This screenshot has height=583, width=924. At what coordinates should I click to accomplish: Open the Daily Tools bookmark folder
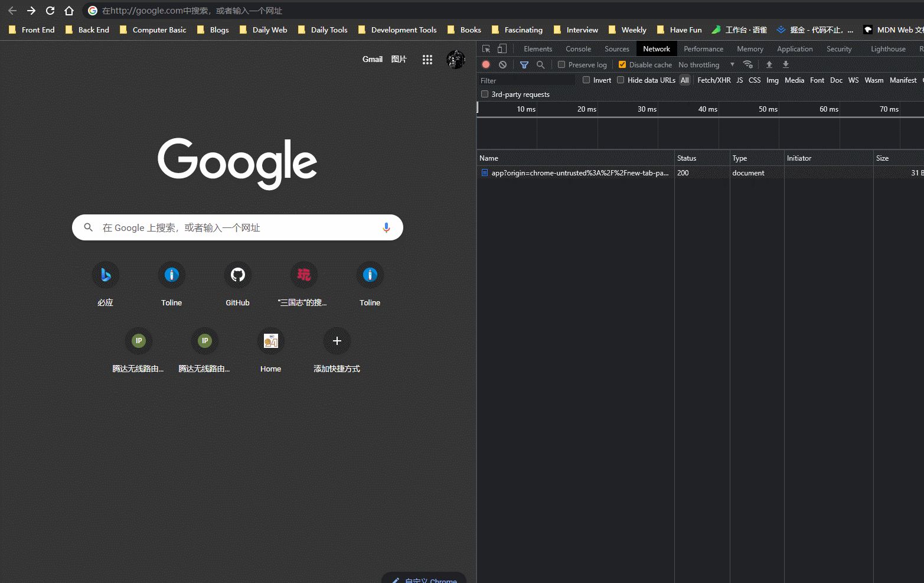click(323, 30)
